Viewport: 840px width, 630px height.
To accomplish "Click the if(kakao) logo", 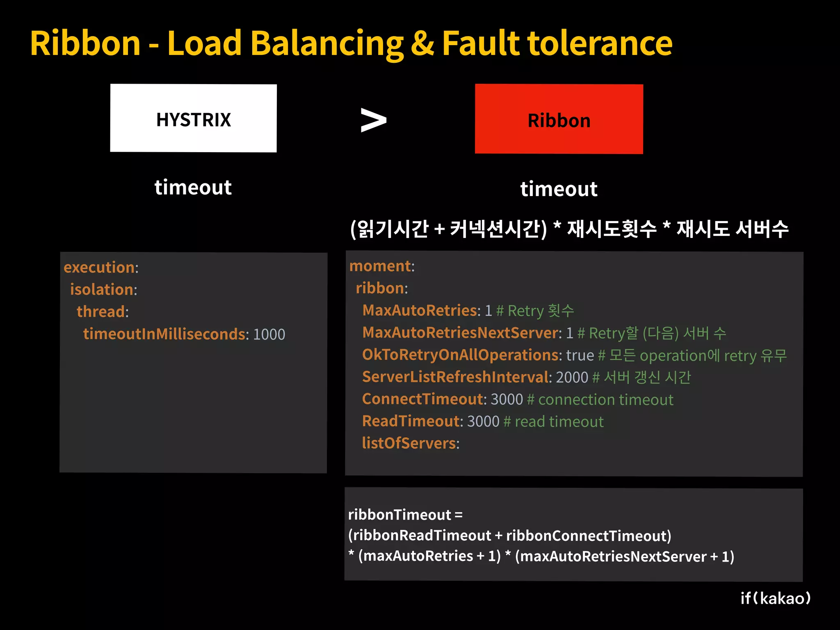I will (x=775, y=598).
